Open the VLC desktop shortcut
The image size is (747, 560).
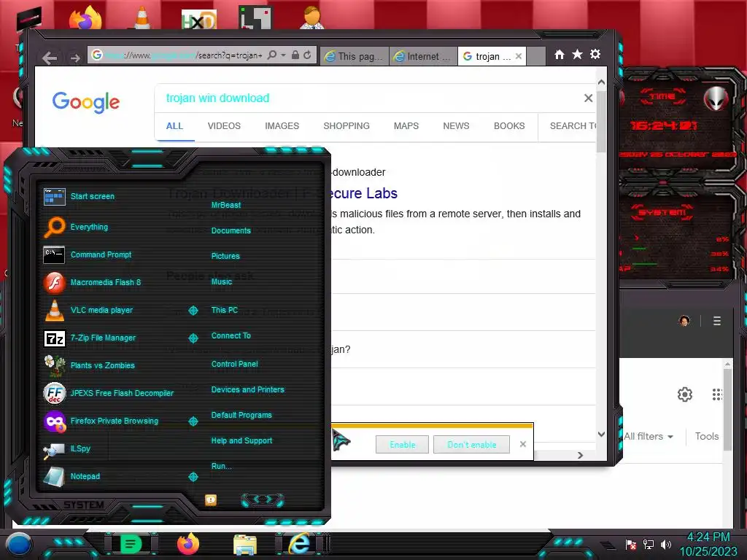[x=142, y=18]
